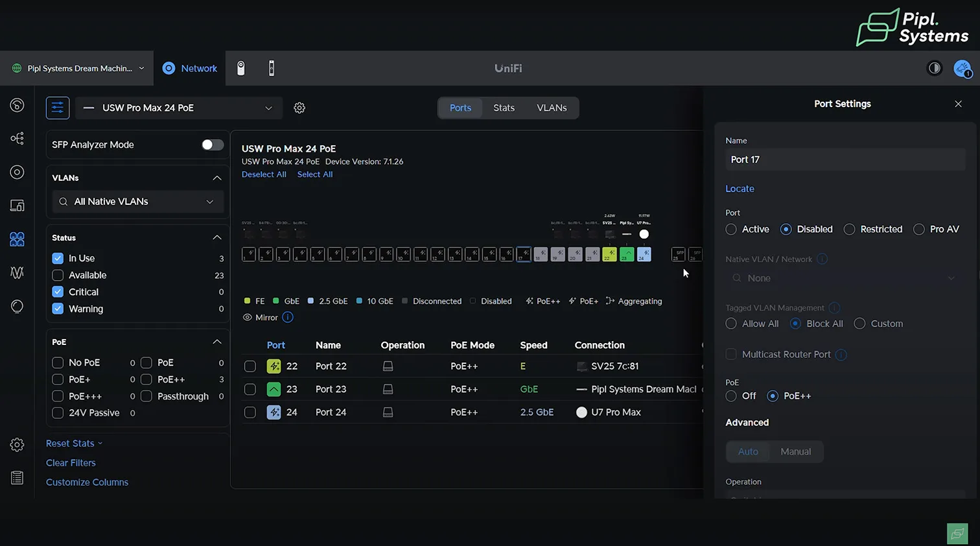Uncheck the Warning status filter
The height and width of the screenshot is (546, 980).
pos(58,309)
